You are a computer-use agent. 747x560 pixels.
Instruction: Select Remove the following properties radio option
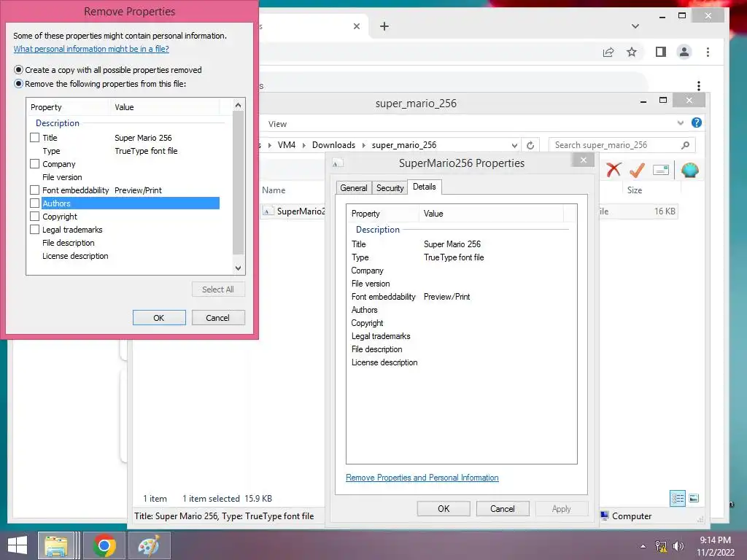pyautogui.click(x=18, y=84)
